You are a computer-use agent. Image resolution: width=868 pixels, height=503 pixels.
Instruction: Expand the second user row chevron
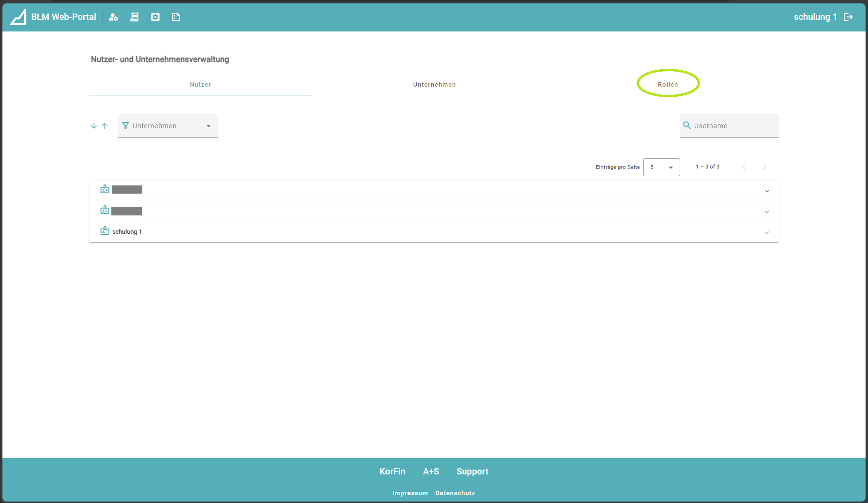766,212
